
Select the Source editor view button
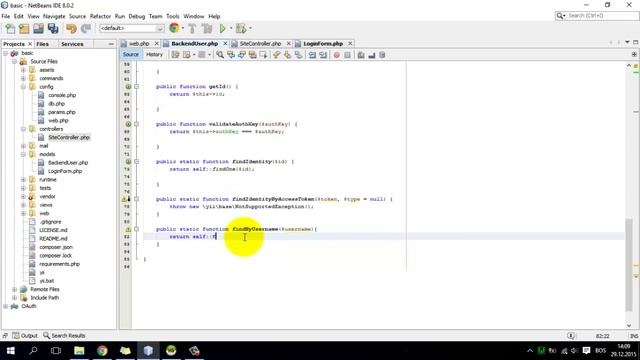coord(131,54)
